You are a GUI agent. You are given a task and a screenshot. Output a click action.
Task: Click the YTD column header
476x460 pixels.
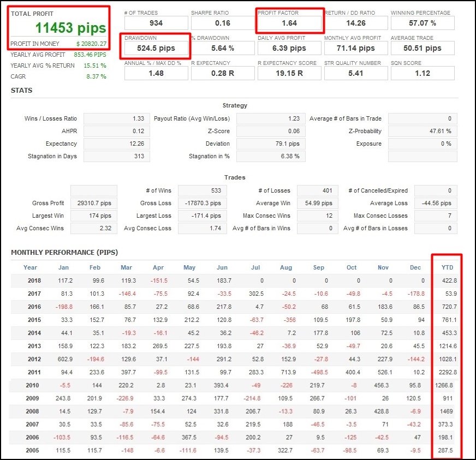pyautogui.click(x=447, y=267)
